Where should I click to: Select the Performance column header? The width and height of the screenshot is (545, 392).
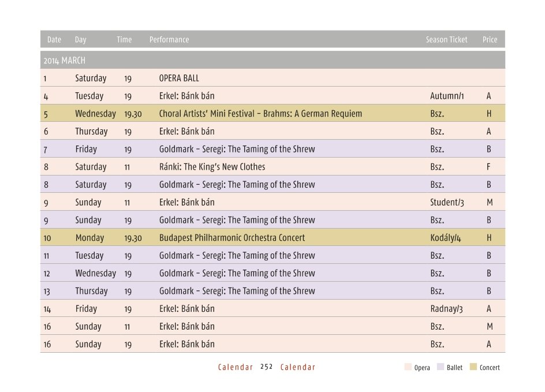click(169, 40)
